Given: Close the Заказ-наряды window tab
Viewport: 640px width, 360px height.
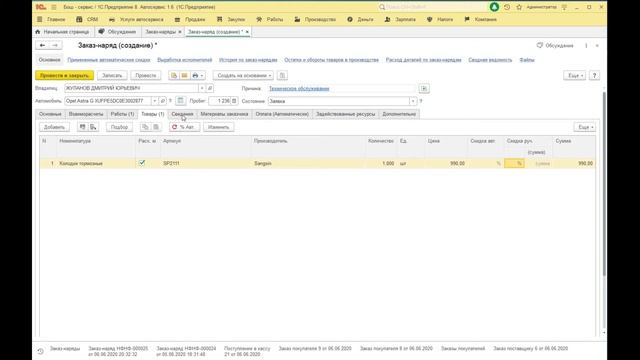Looking at the screenshot, I should pyautogui.click(x=180, y=32).
